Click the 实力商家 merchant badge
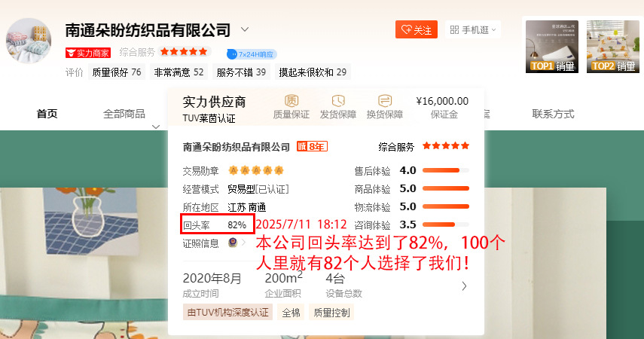644x339 pixels. tap(88, 53)
